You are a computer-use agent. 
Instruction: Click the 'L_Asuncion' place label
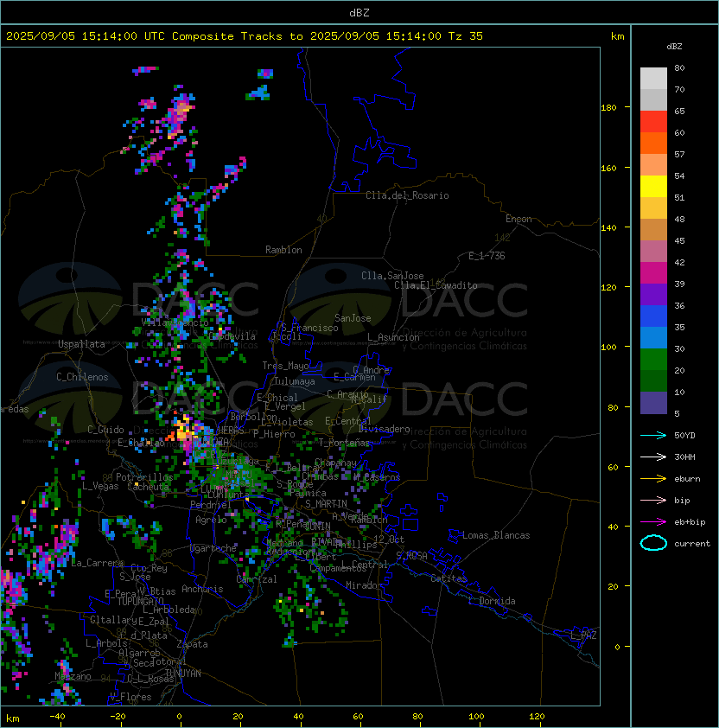point(393,337)
